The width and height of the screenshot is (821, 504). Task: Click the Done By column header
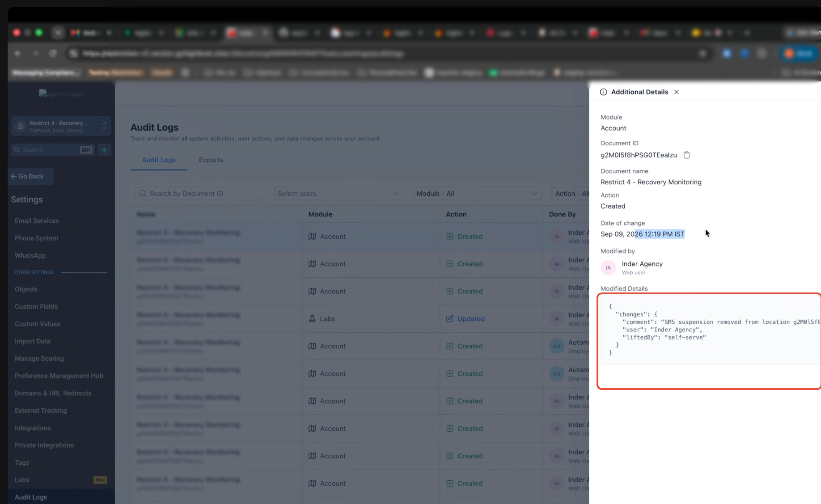tap(562, 214)
